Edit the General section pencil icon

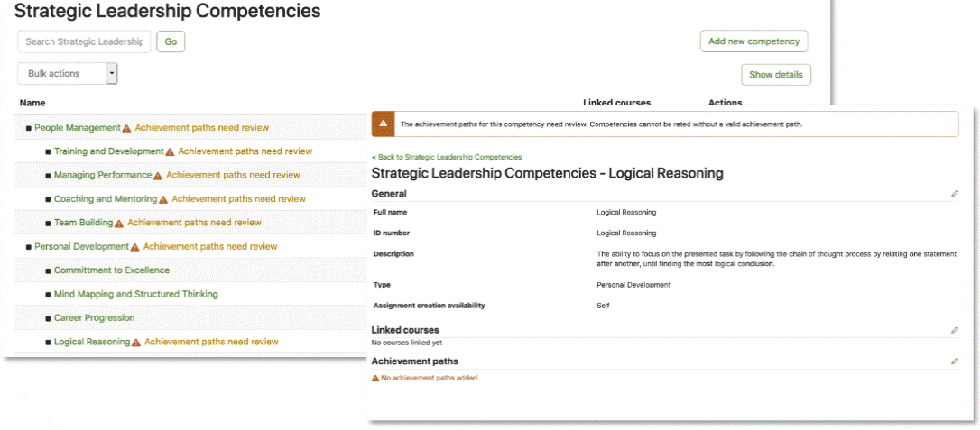click(x=955, y=194)
